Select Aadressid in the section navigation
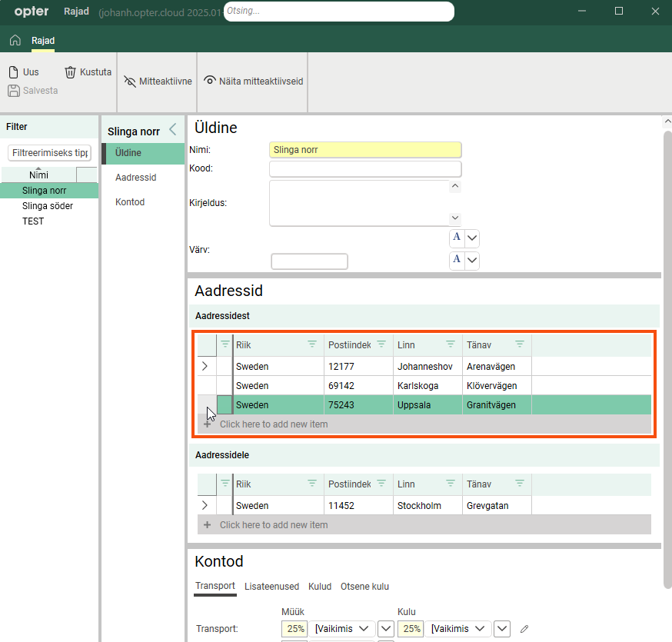This screenshot has width=672, height=642. (135, 178)
